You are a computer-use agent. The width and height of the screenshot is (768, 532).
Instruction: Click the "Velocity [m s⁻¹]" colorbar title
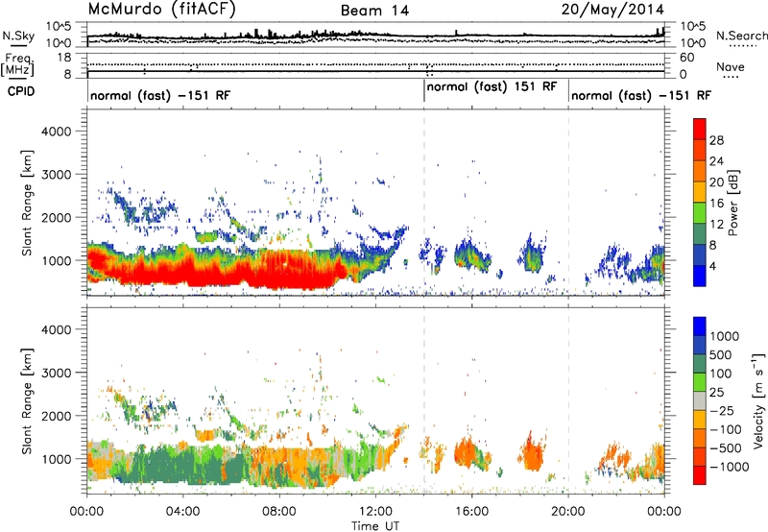pos(758,400)
